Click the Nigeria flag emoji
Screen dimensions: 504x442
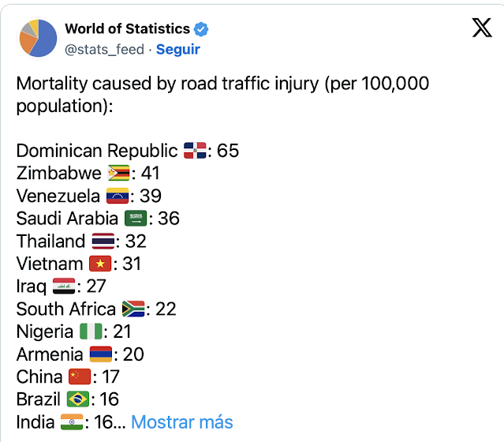click(91, 331)
